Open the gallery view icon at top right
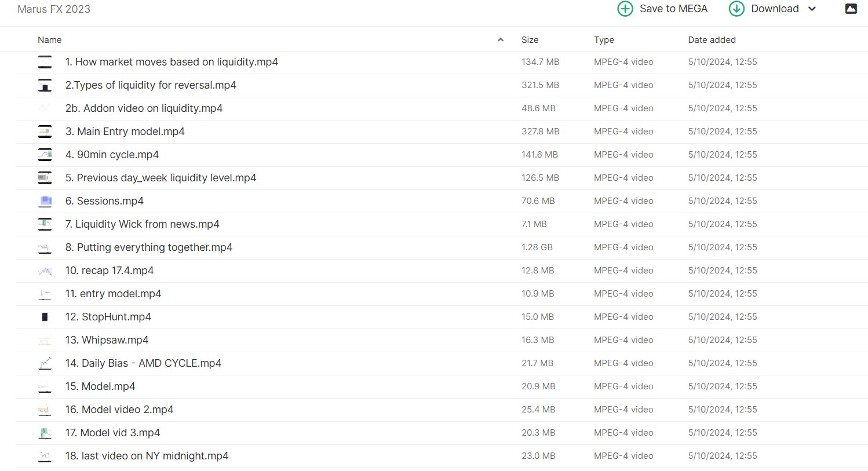 pyautogui.click(x=851, y=9)
